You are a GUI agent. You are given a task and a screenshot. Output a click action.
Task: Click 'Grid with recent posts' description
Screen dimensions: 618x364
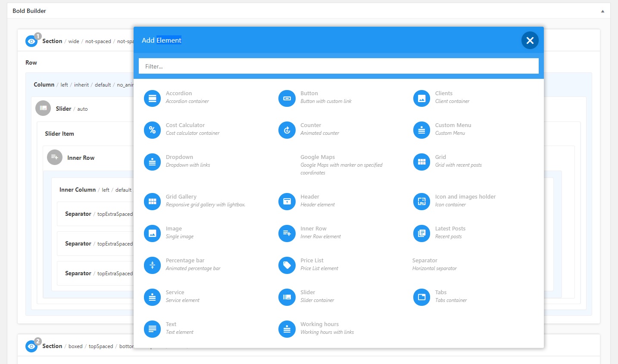(459, 165)
